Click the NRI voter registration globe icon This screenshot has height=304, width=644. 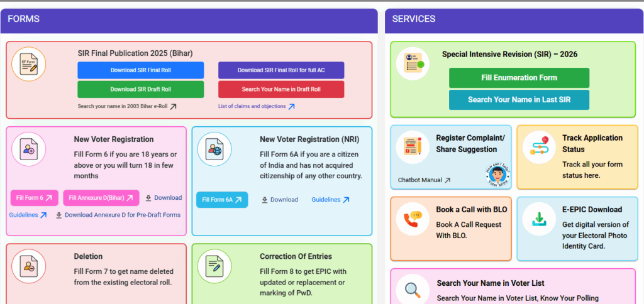pyautogui.click(x=214, y=149)
